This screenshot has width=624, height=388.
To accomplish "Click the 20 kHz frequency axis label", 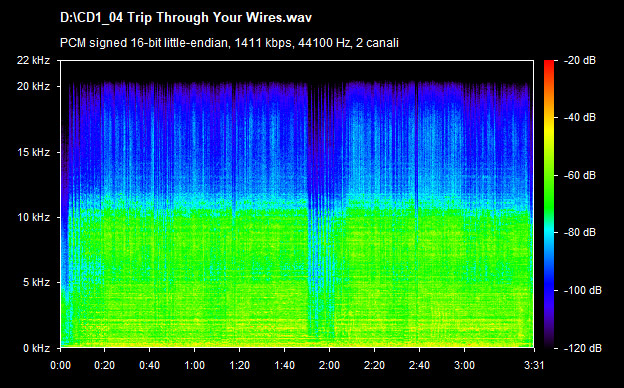I will coord(33,86).
